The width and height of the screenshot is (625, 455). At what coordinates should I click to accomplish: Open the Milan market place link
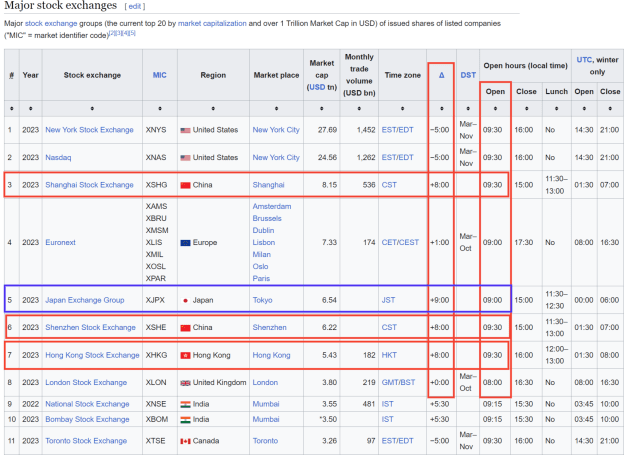[261, 254]
